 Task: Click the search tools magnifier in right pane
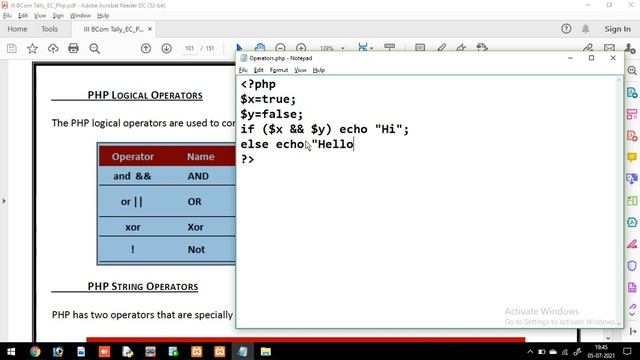coord(632,70)
